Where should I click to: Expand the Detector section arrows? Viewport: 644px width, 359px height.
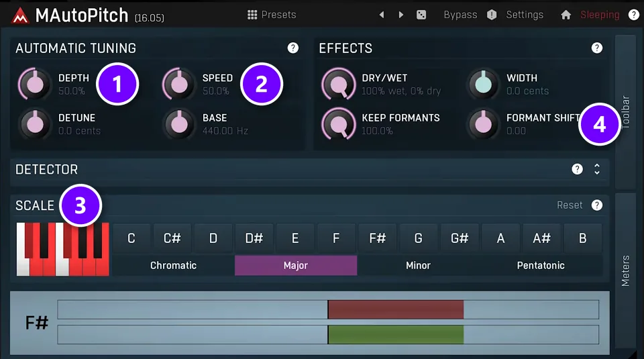click(x=597, y=169)
